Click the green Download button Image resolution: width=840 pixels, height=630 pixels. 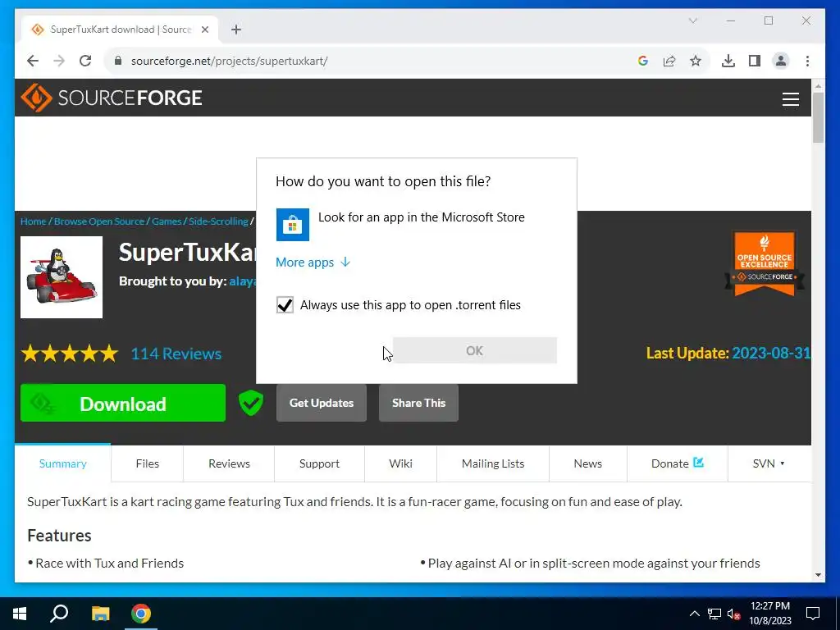123,403
